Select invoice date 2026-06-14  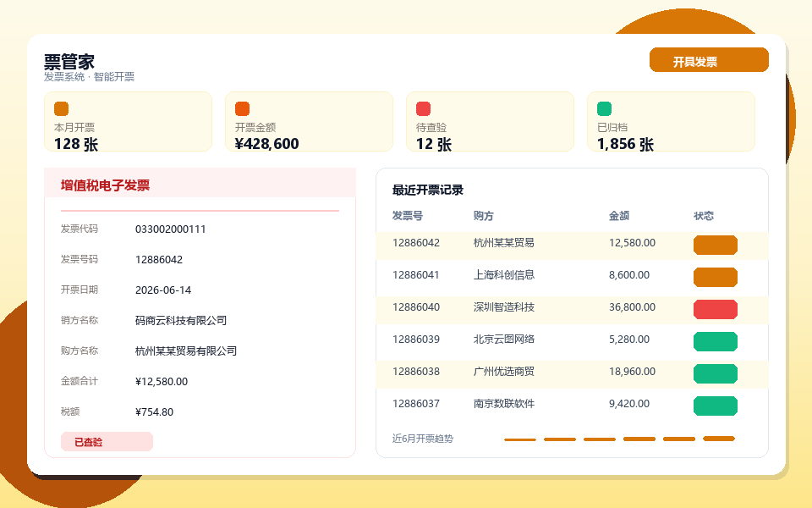click(163, 290)
